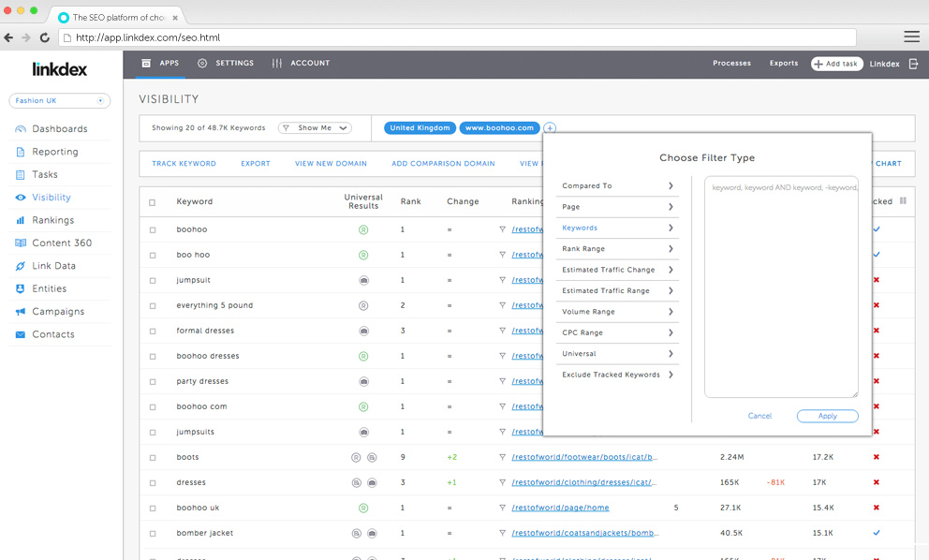Check the party dresses row
929x560 pixels.
click(153, 382)
